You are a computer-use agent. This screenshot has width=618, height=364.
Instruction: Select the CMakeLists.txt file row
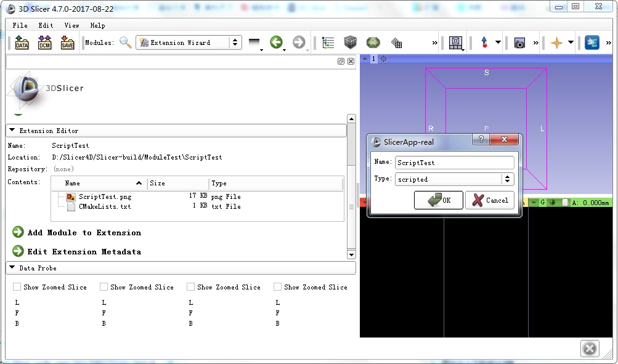(105, 206)
